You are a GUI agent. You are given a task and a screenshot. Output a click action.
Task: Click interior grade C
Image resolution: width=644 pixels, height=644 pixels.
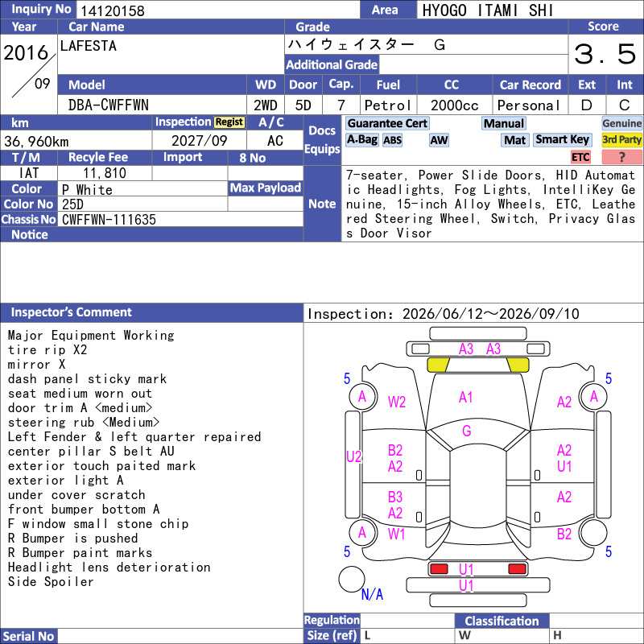point(625,105)
